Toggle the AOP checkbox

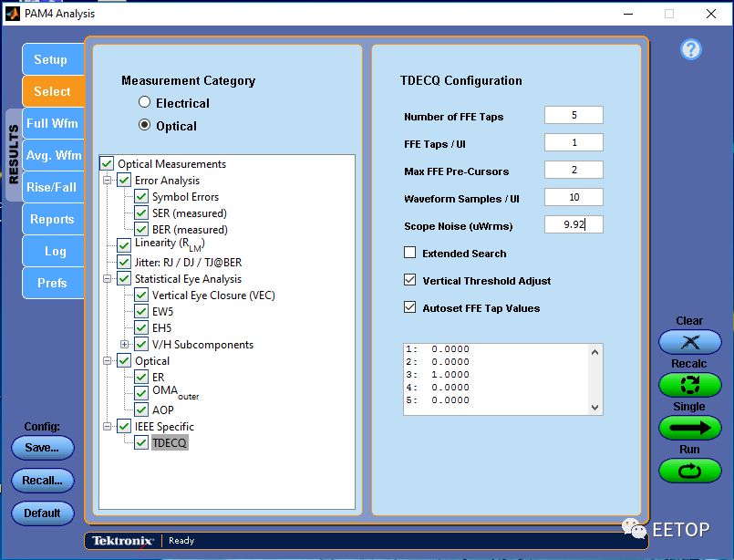[141, 410]
